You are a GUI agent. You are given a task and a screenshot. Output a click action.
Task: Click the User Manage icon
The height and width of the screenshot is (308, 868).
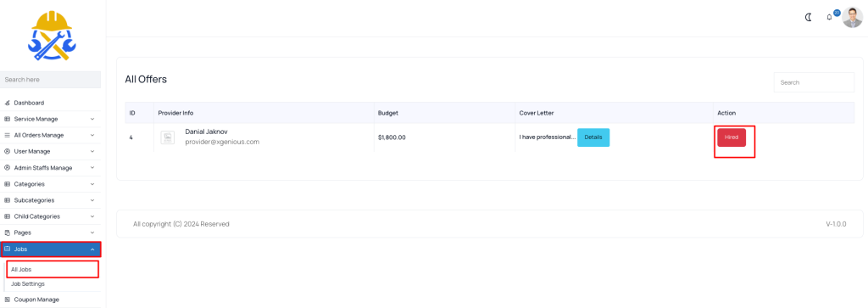pos(7,151)
